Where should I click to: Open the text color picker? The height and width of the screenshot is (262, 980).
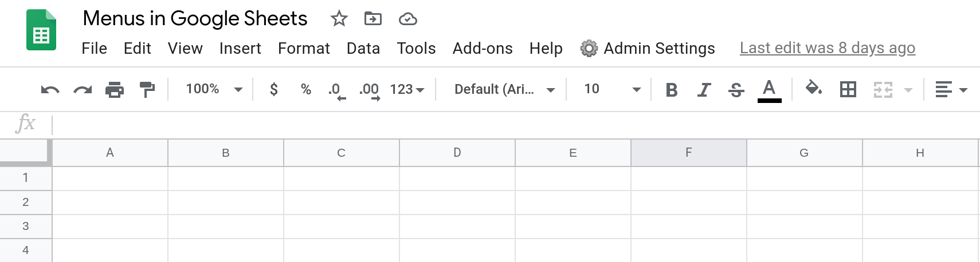tap(769, 91)
